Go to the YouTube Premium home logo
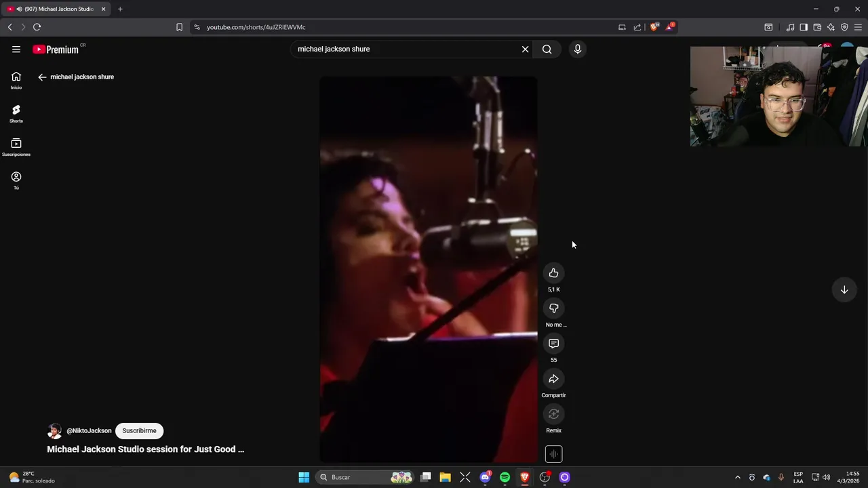The width and height of the screenshot is (868, 488). pyautogui.click(x=57, y=49)
